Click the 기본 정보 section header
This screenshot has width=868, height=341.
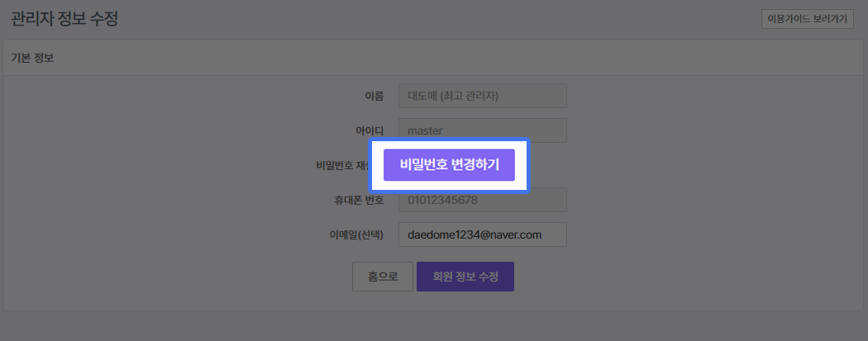(x=32, y=59)
